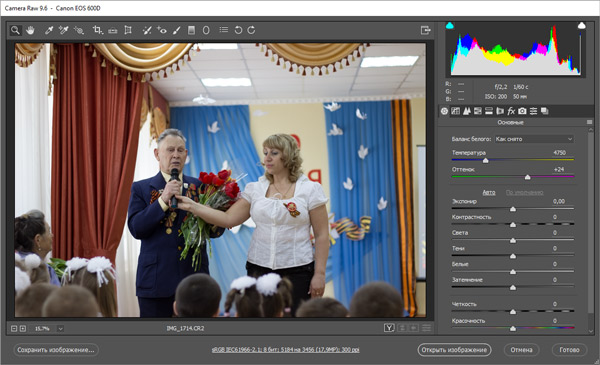Viewport: 600px width, 365px height.
Task: Open the Effects (fx) panel tab
Action: (x=511, y=111)
